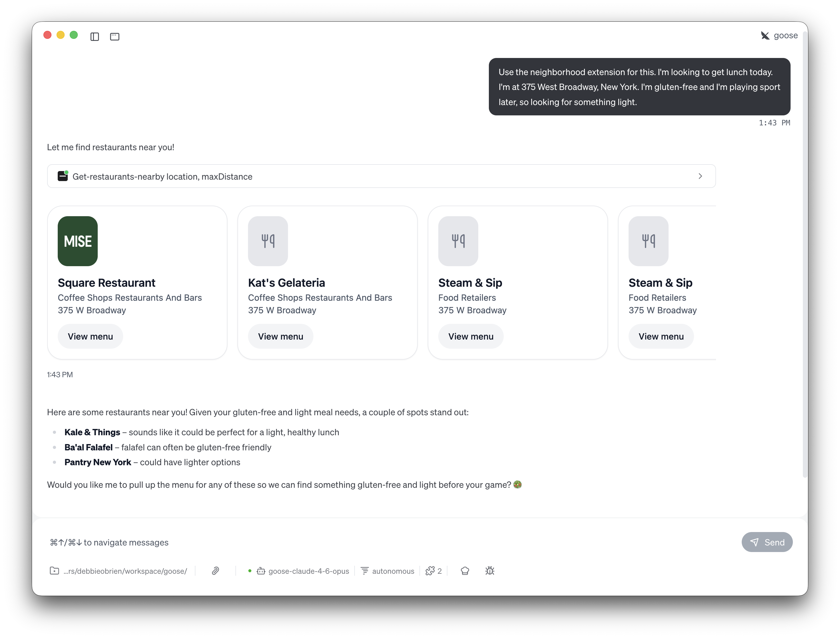View the menu for Square Restaurant

tap(90, 336)
